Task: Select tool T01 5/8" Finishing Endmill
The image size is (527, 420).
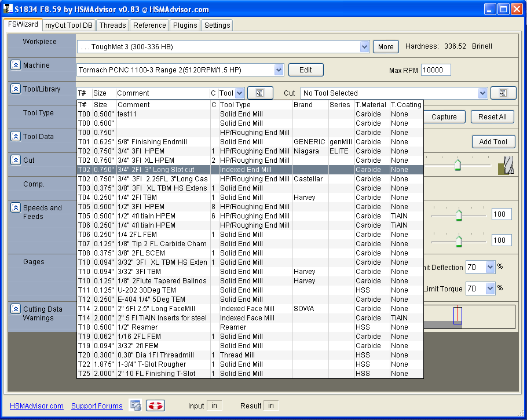Action: click(250, 142)
